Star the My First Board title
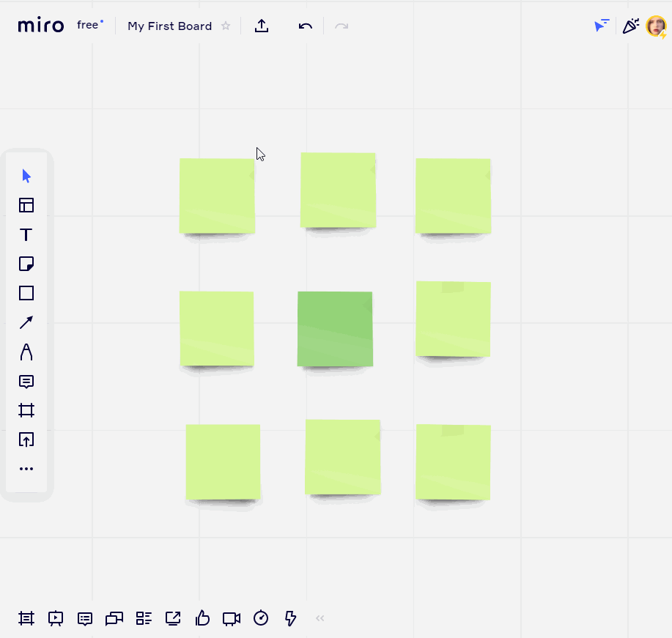Image resolution: width=672 pixels, height=638 pixels. pos(226,26)
